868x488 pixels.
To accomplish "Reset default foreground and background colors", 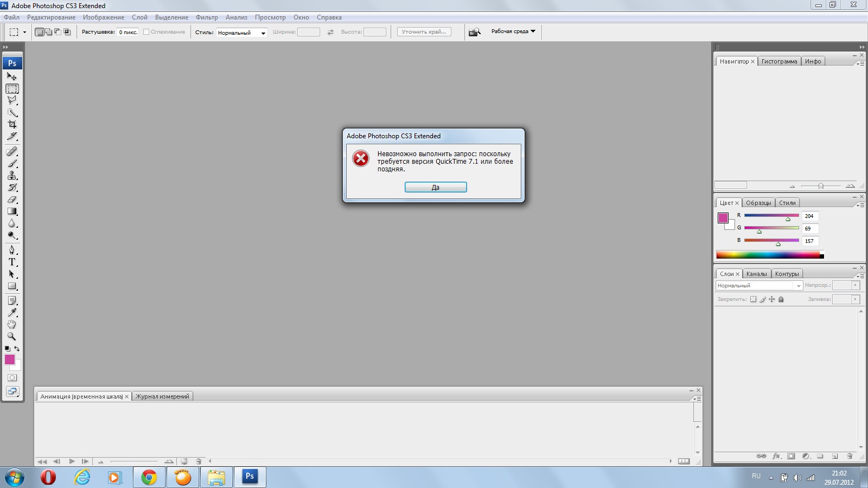I will click(x=7, y=348).
